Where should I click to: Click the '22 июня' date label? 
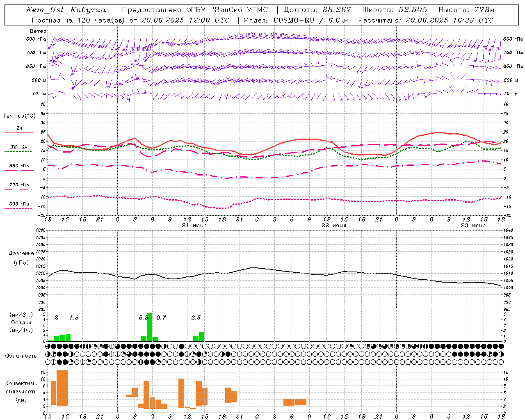coord(334,226)
